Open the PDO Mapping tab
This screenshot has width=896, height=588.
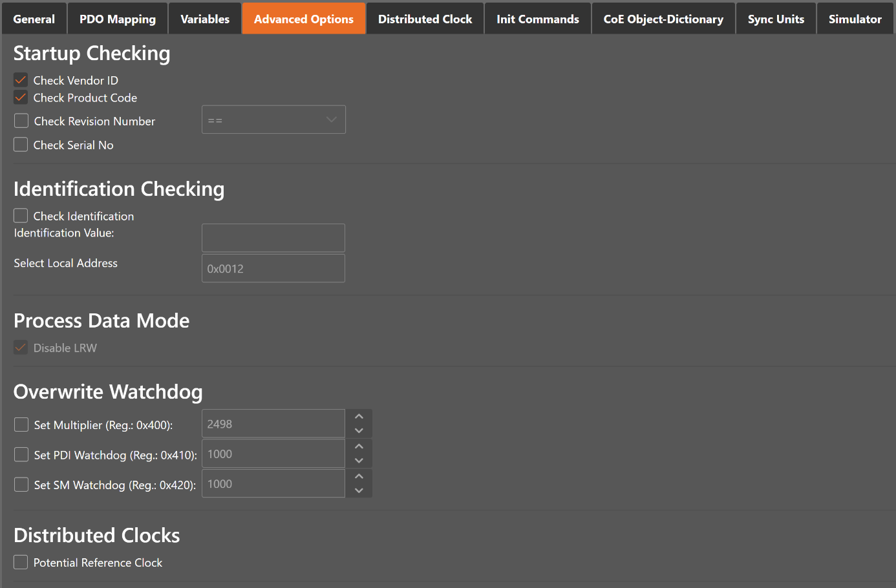pyautogui.click(x=117, y=18)
